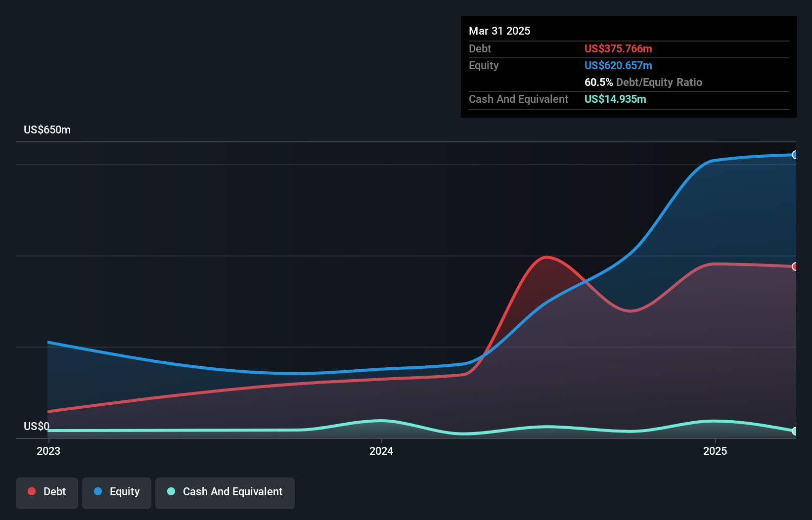Select the Cash line endpoint marker
This screenshot has width=812, height=520.
tap(795, 430)
